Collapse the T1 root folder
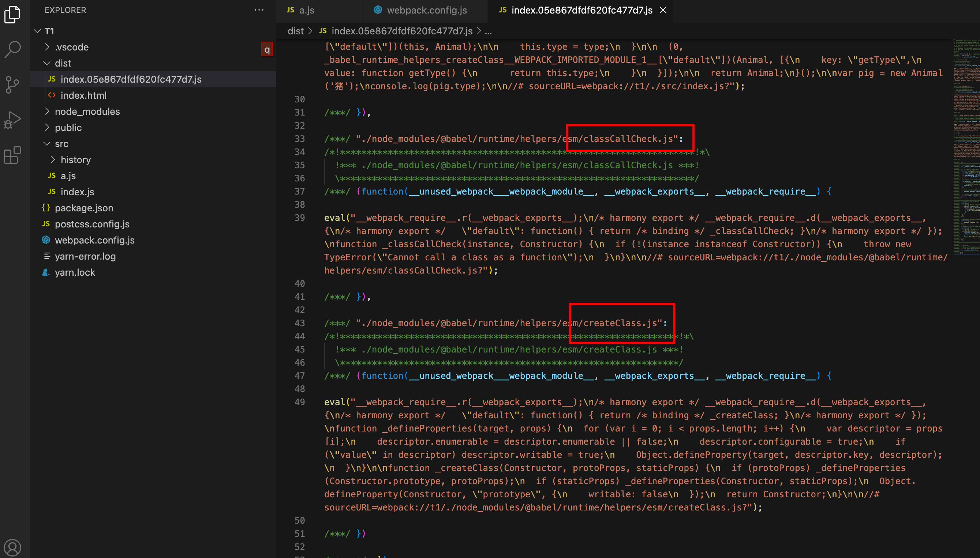980x558 pixels. tap(37, 31)
